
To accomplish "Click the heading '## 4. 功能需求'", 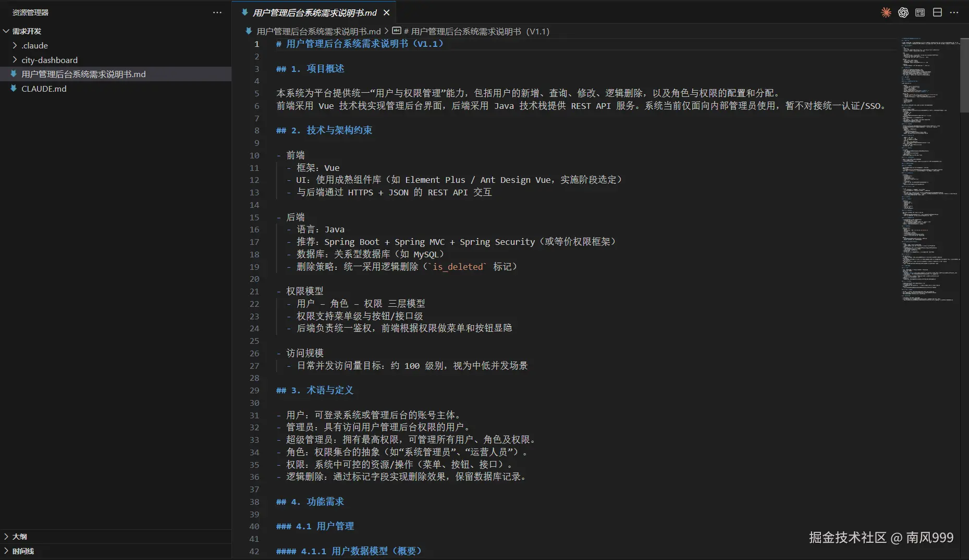I will point(310,502).
